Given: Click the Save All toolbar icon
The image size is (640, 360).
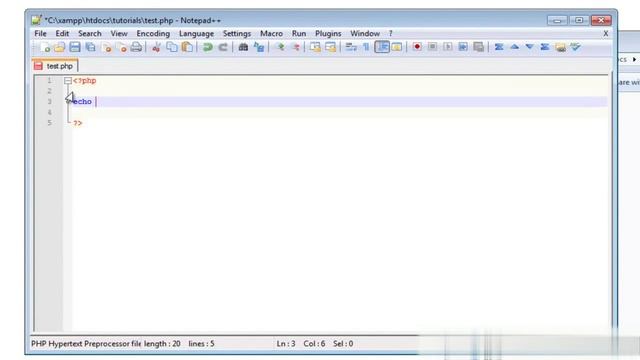Looking at the screenshot, I should point(90,47).
